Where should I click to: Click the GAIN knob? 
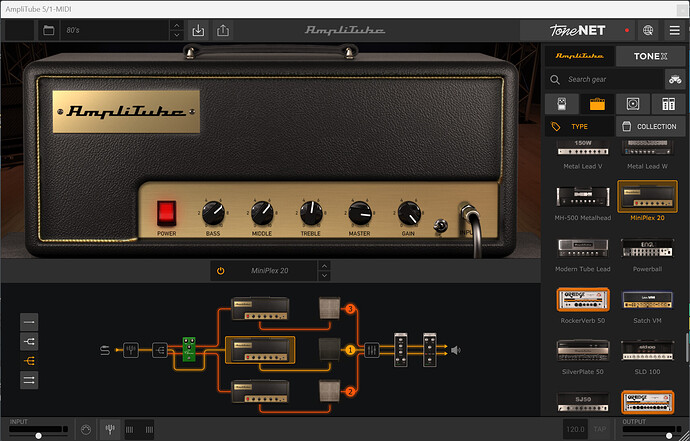[409, 213]
